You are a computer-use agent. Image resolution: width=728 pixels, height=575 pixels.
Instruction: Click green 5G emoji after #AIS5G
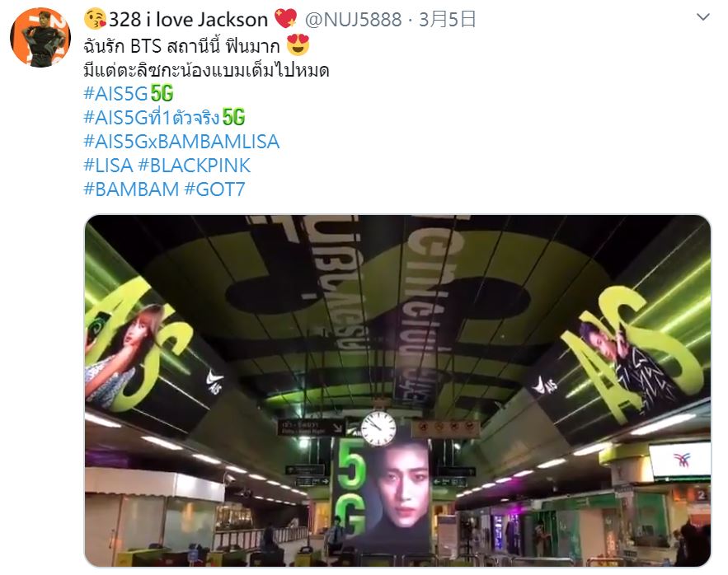(162, 93)
